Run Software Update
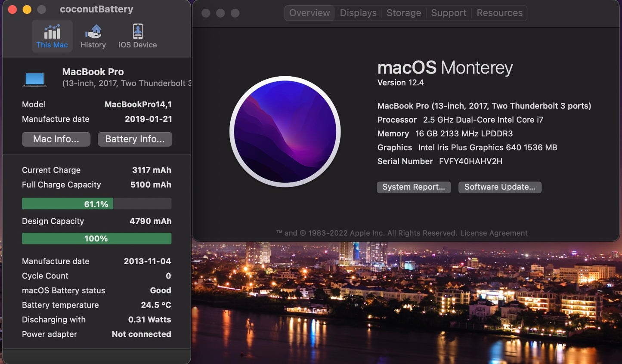The height and width of the screenshot is (364, 622). coord(499,187)
